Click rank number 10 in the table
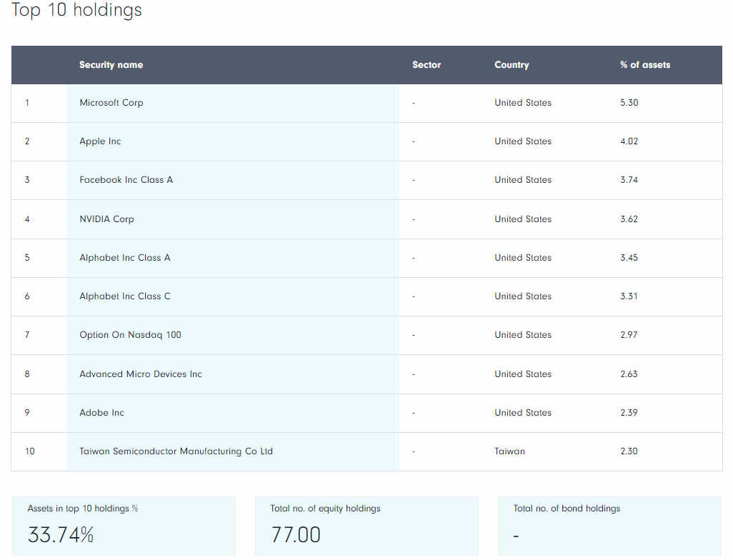The image size is (733, 560). point(29,451)
